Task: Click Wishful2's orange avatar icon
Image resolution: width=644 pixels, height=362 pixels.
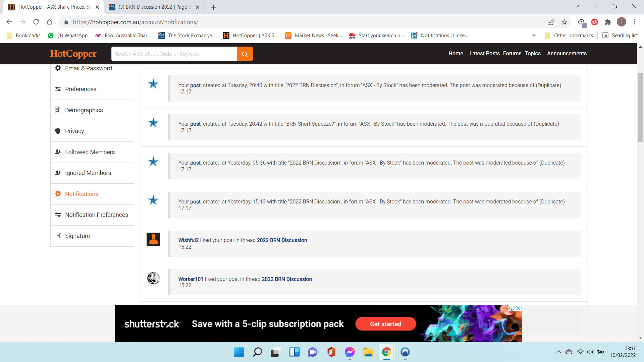Action: tap(153, 239)
